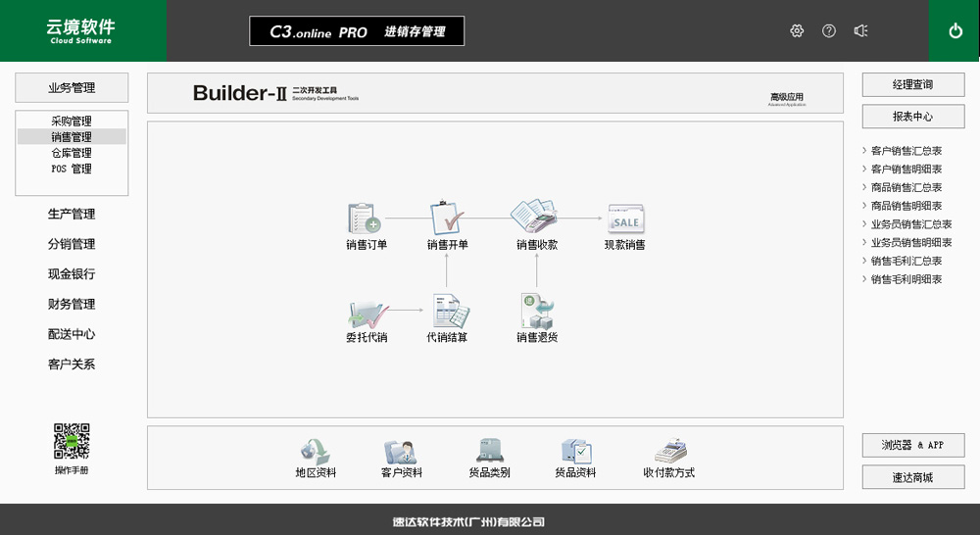Open the 客户销售汇总表 report link
Viewport: 980px width, 535px height.
tap(906, 151)
